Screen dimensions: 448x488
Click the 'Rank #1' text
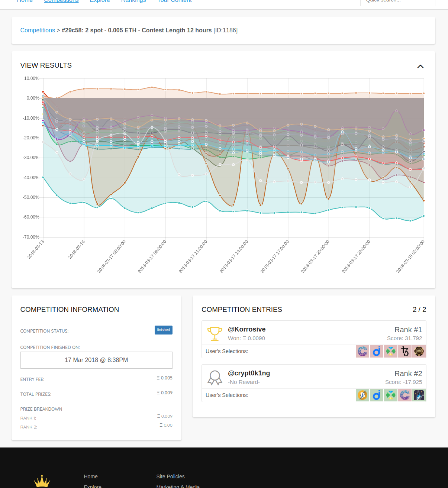point(408,330)
